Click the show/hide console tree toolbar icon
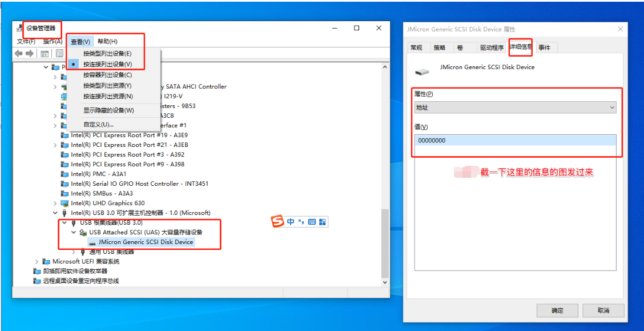 pos(45,53)
